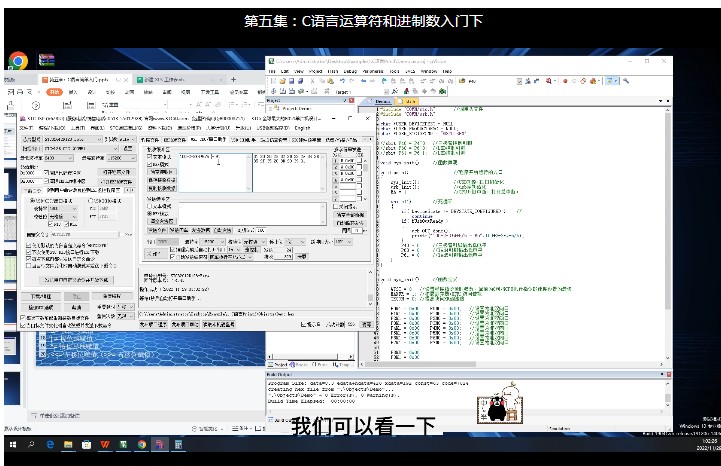721x466 pixels.
Task: Open Options for Target magic wand in Keil
Action: pos(395,91)
